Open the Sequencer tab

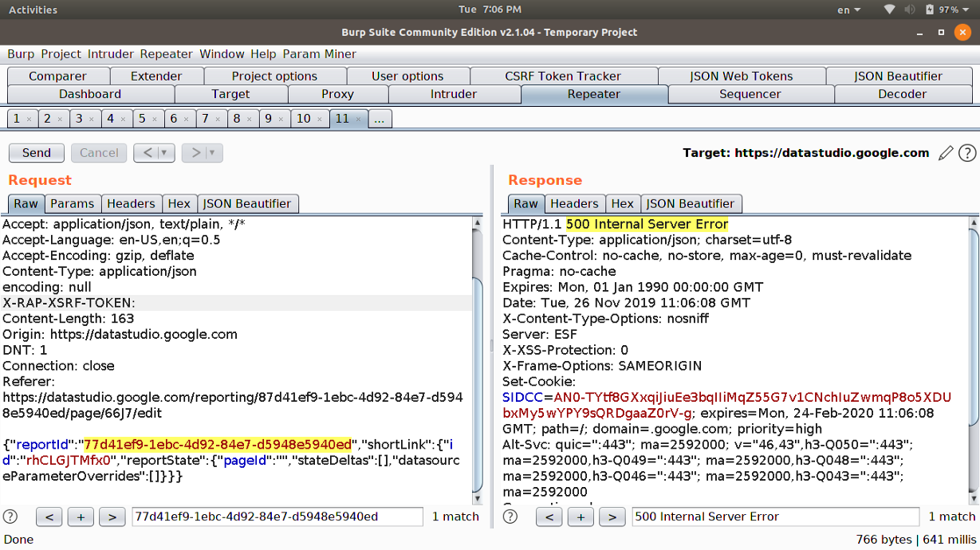tap(750, 94)
